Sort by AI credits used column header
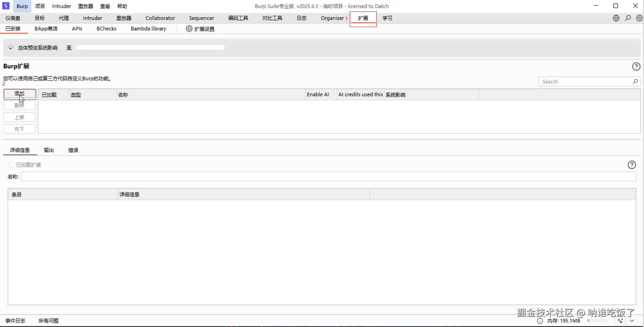 coord(360,95)
